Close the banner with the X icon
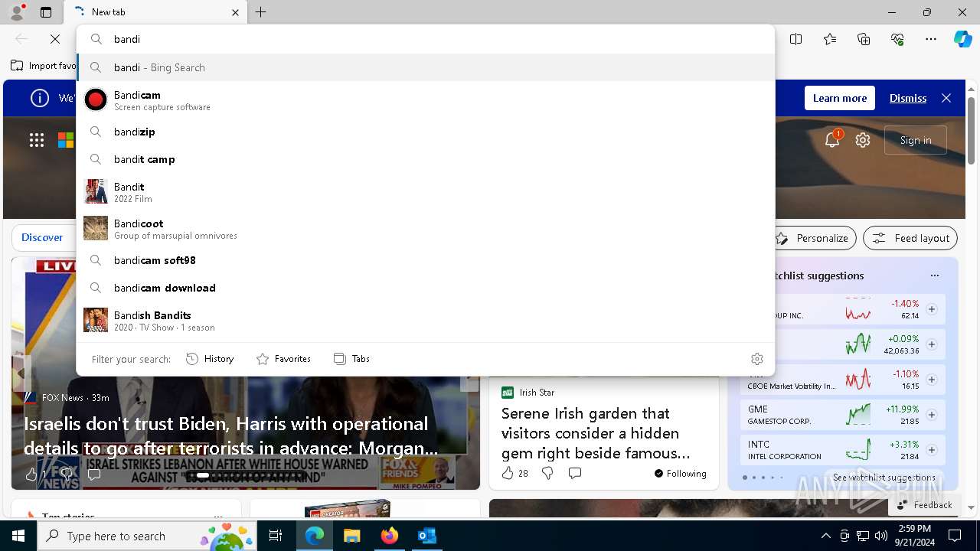The width and height of the screenshot is (980, 551). coord(946,98)
